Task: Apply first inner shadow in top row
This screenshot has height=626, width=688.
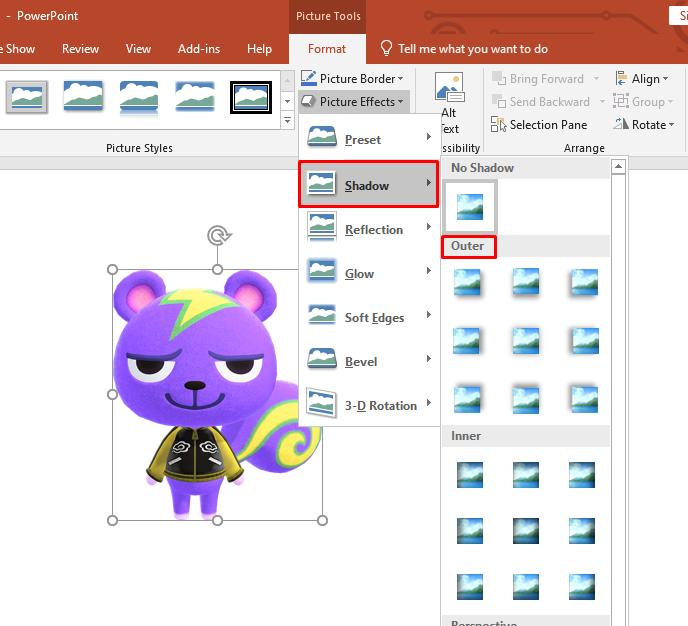Action: click(469, 475)
